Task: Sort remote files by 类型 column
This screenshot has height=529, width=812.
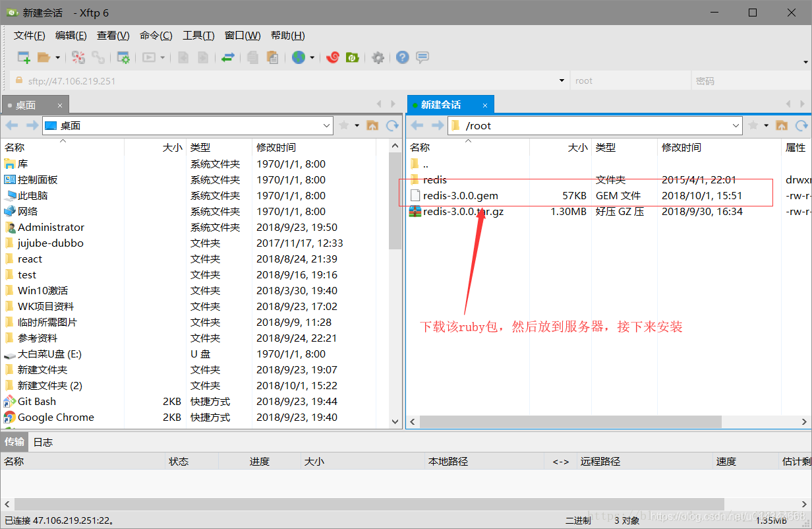Action: coord(624,147)
